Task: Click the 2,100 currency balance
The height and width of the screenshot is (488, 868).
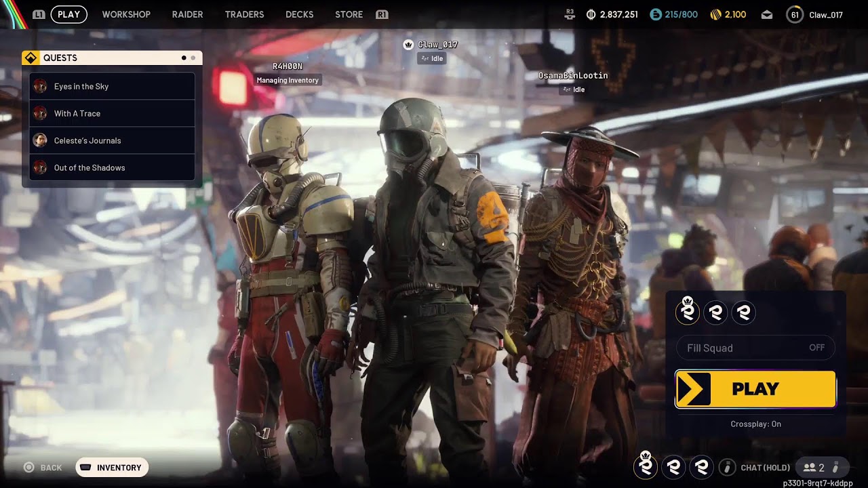Action: point(735,14)
